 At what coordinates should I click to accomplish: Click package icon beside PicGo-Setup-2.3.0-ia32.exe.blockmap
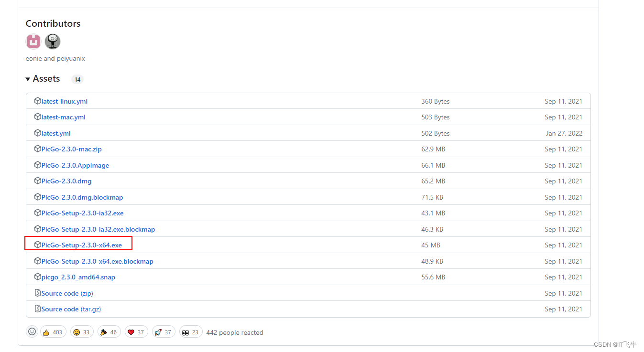38,229
